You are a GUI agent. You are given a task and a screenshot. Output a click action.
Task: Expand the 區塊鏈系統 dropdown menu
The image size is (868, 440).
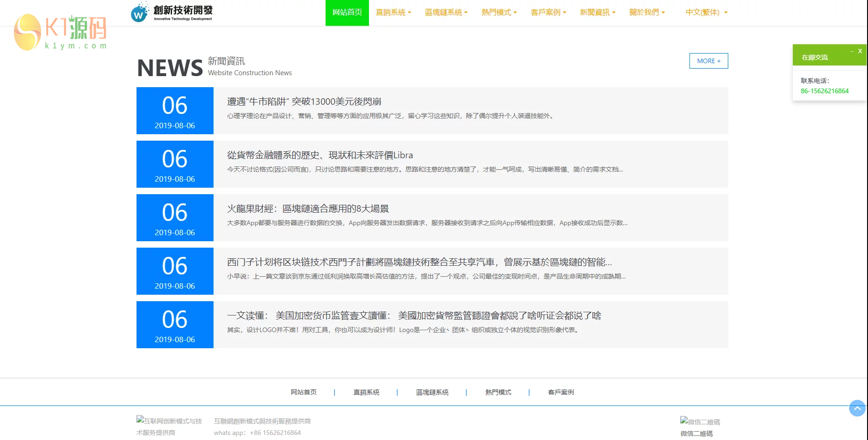pyautogui.click(x=446, y=13)
